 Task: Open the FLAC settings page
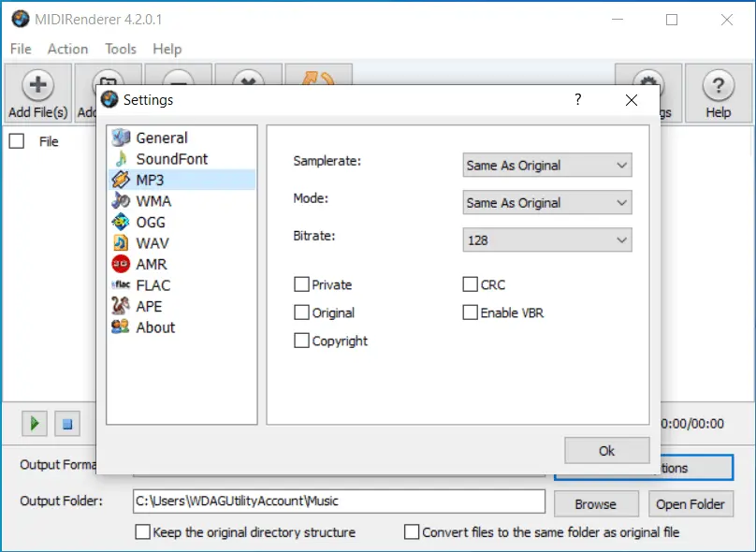pyautogui.click(x=182, y=285)
